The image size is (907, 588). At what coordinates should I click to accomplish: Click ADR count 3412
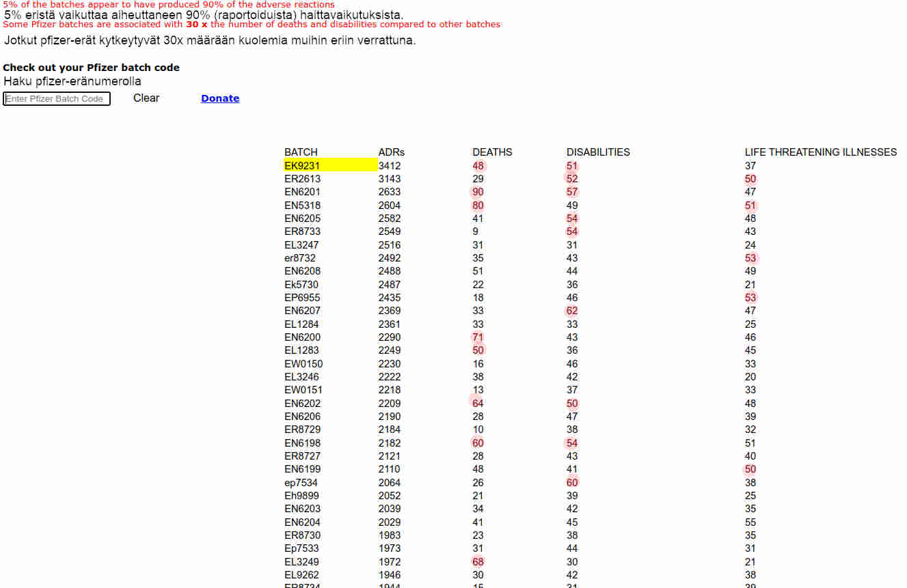(x=390, y=166)
